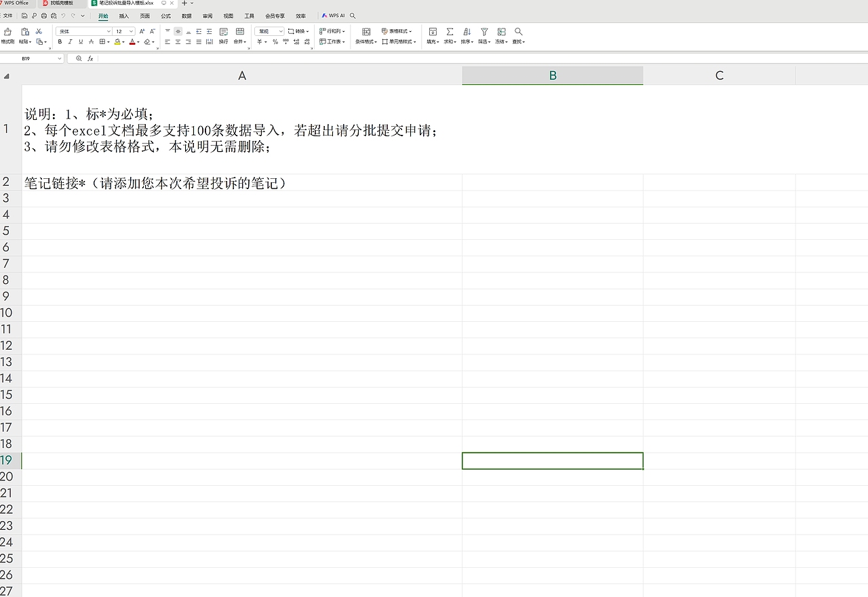The height and width of the screenshot is (597, 868).
Task: Click the red font color button
Action: pyautogui.click(x=132, y=42)
